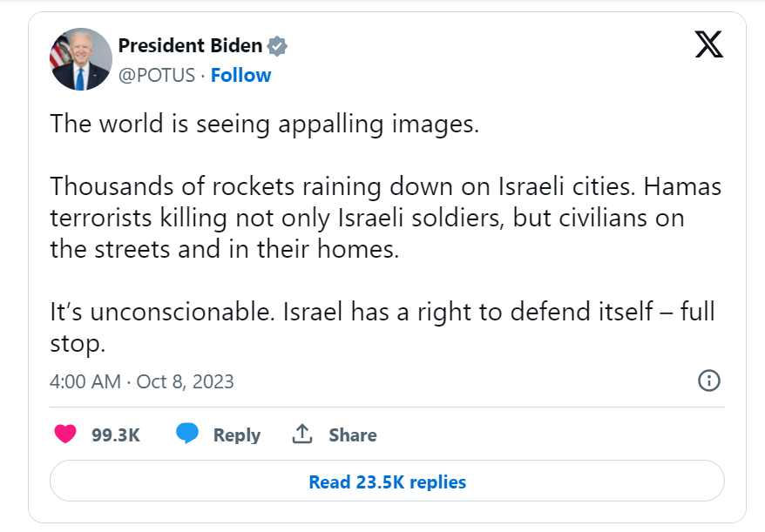Open the @POTUS handle link

(155, 76)
